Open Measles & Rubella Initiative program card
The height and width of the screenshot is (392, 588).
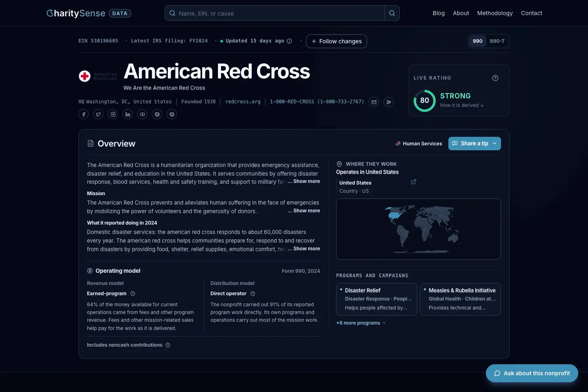pos(460,299)
